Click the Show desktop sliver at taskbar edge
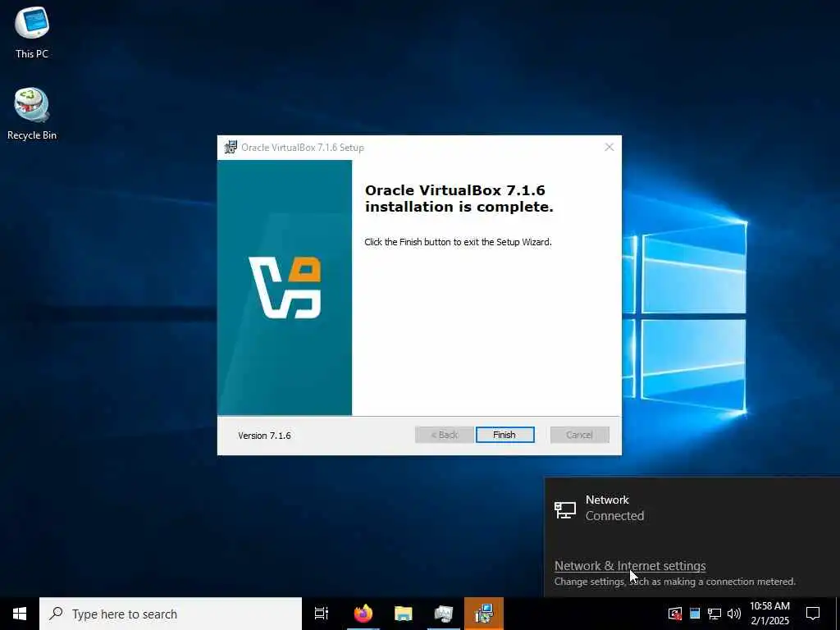The height and width of the screenshot is (630, 840). click(x=838, y=614)
